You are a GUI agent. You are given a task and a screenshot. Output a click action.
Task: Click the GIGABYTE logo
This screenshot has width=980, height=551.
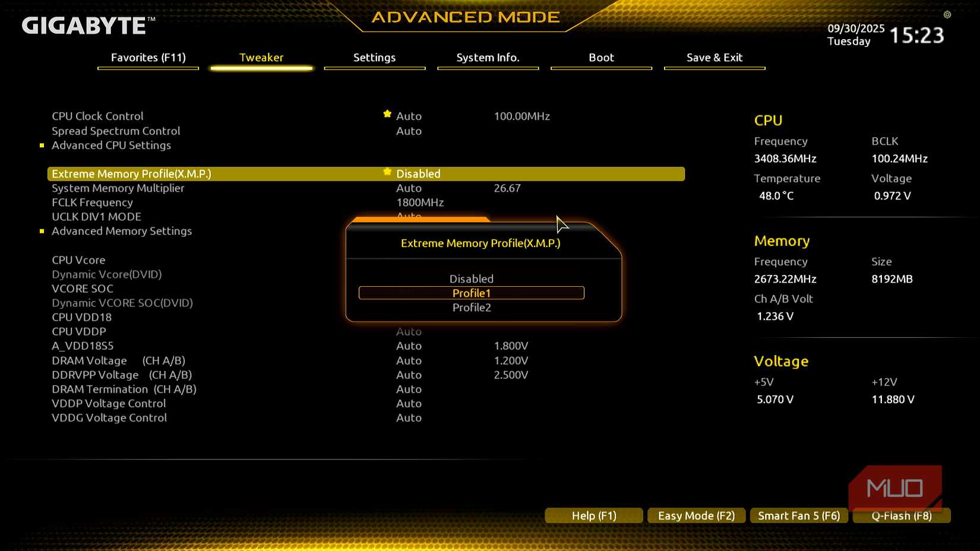[x=82, y=26]
